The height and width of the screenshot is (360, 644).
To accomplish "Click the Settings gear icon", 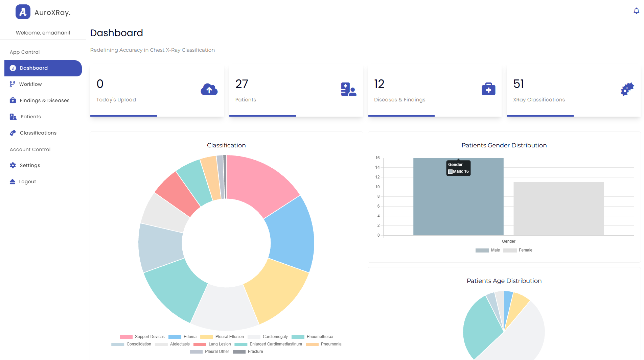I will coord(13,165).
